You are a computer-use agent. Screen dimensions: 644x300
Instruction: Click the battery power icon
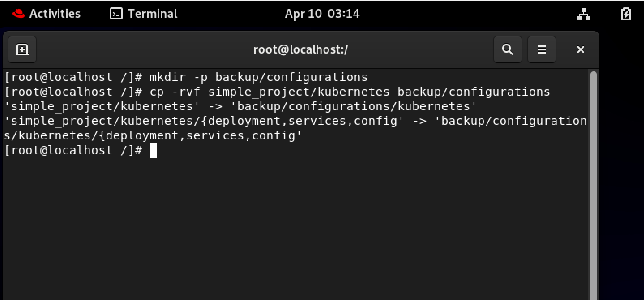[x=626, y=14]
